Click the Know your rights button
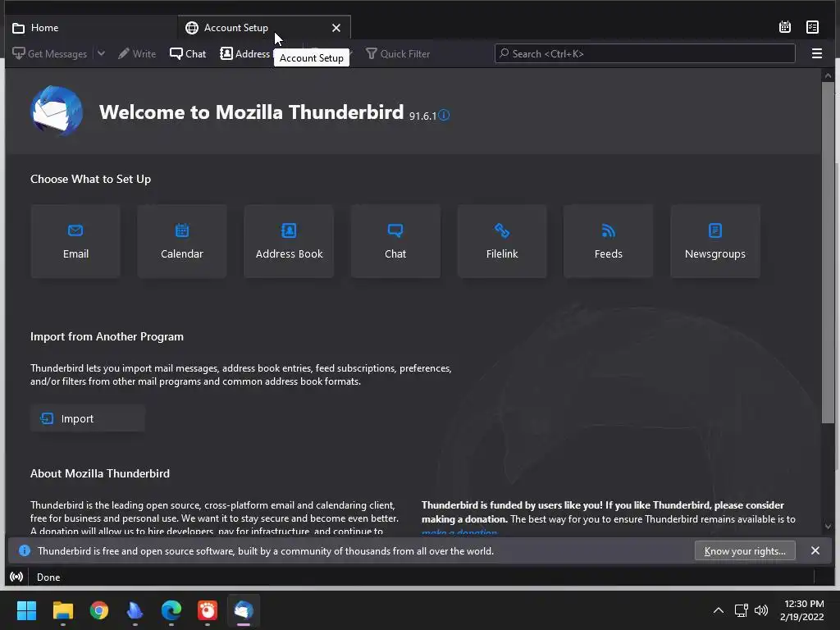 (745, 550)
